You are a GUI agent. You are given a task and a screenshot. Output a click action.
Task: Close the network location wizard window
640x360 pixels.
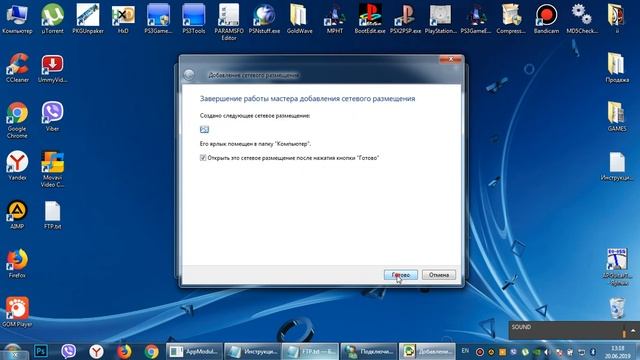451,60
